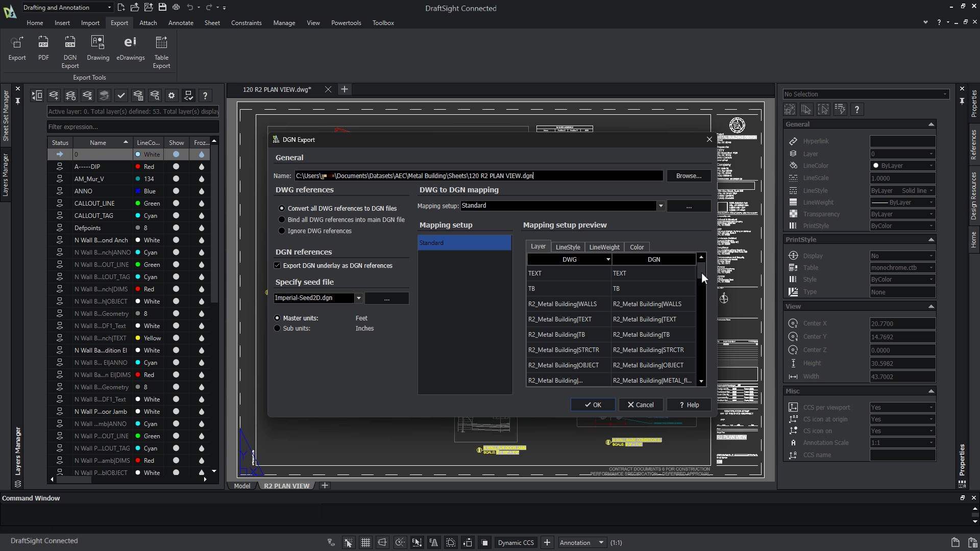Screen dimensions: 980x551
Task: Open layer settings gear icon
Action: 171,95
